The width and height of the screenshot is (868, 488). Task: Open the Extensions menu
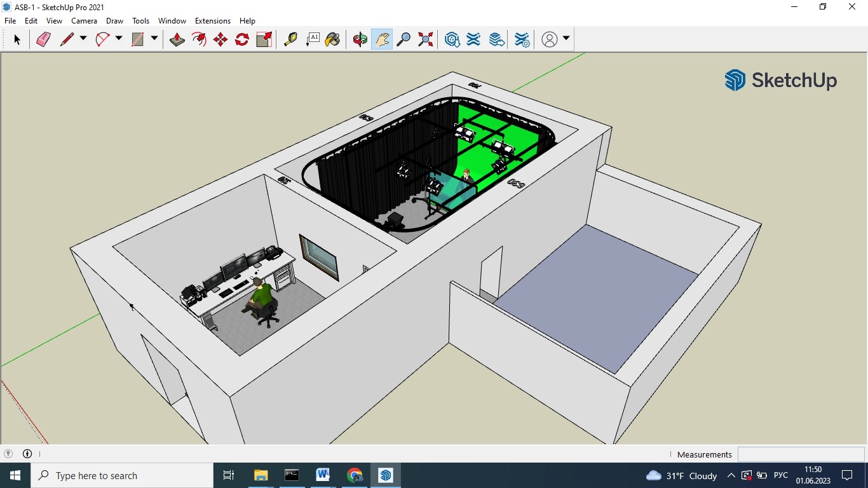pos(212,21)
